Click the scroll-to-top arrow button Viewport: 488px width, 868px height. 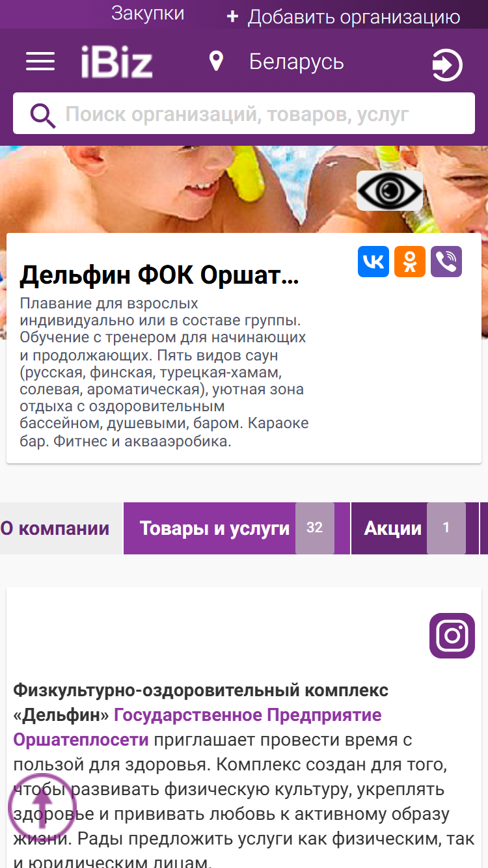(x=42, y=808)
